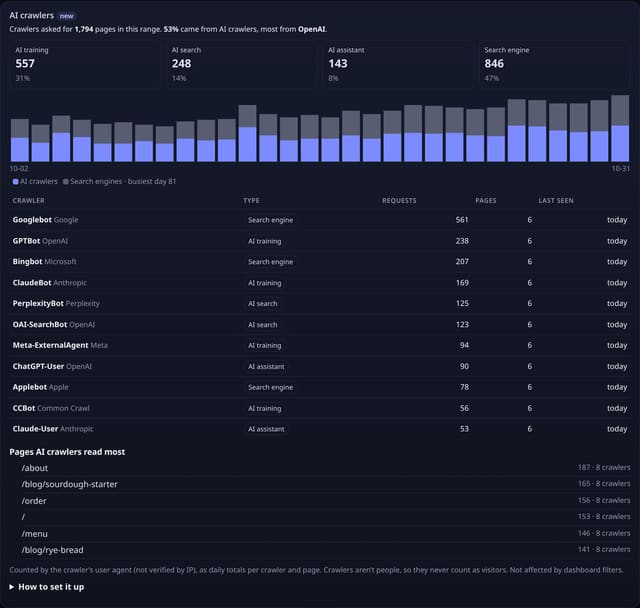
Task: Click the AI search tag in PerplexityBot row
Action: 262,304
